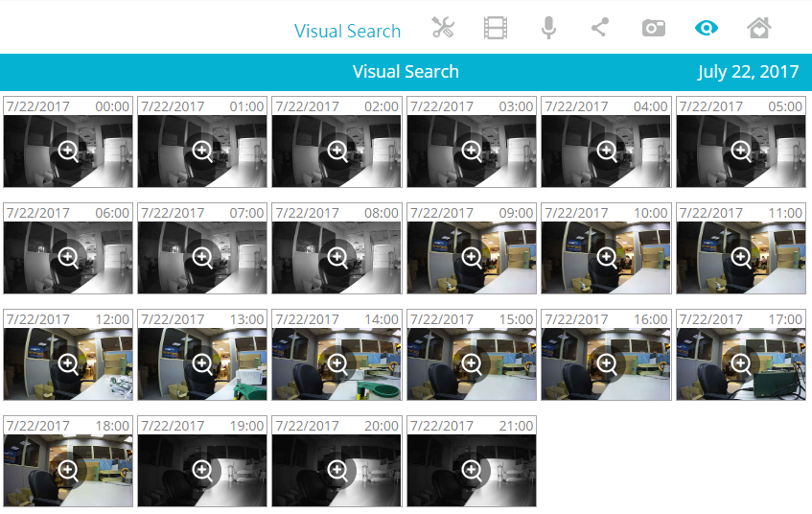Viewport: 812px width, 514px height.
Task: Click the share icon
Action: pos(600,28)
